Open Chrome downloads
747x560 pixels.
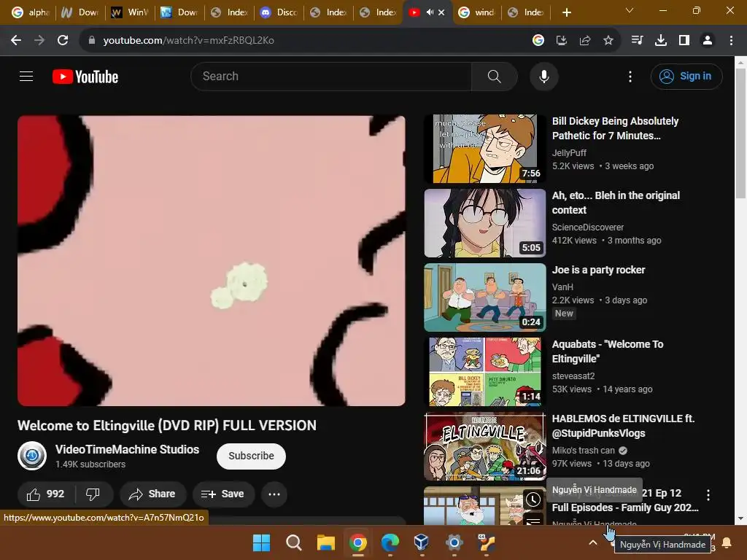tap(660, 41)
